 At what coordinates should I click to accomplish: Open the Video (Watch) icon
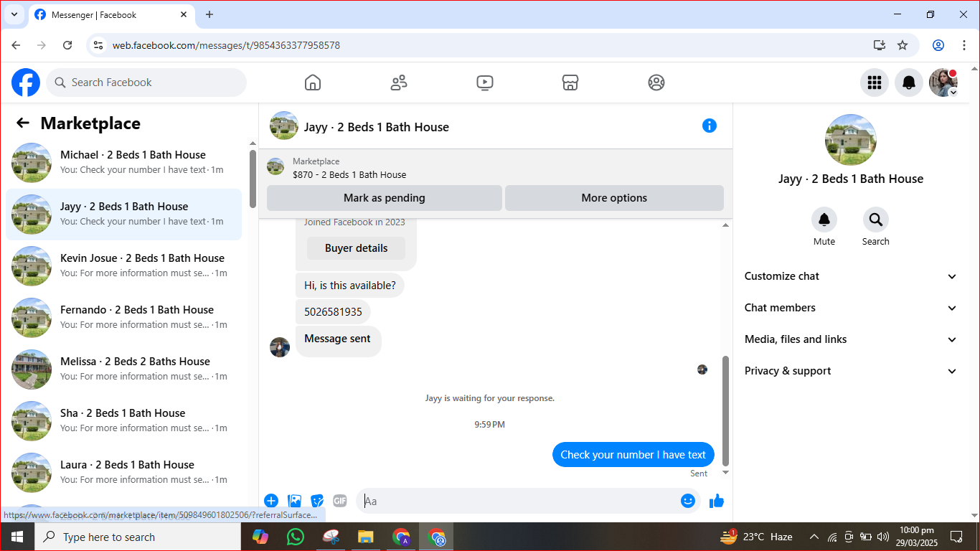pos(485,83)
